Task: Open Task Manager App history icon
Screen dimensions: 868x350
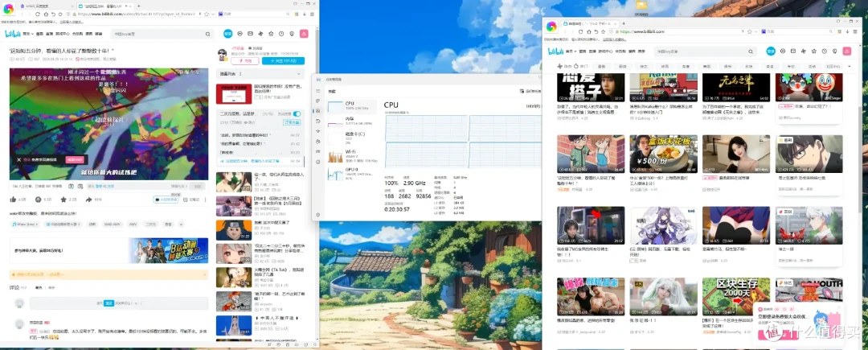Action: point(317,121)
